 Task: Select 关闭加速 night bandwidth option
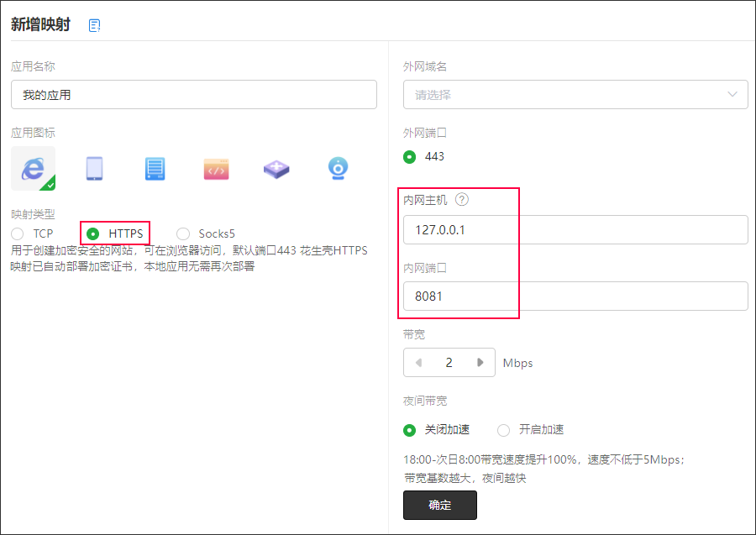(x=410, y=430)
